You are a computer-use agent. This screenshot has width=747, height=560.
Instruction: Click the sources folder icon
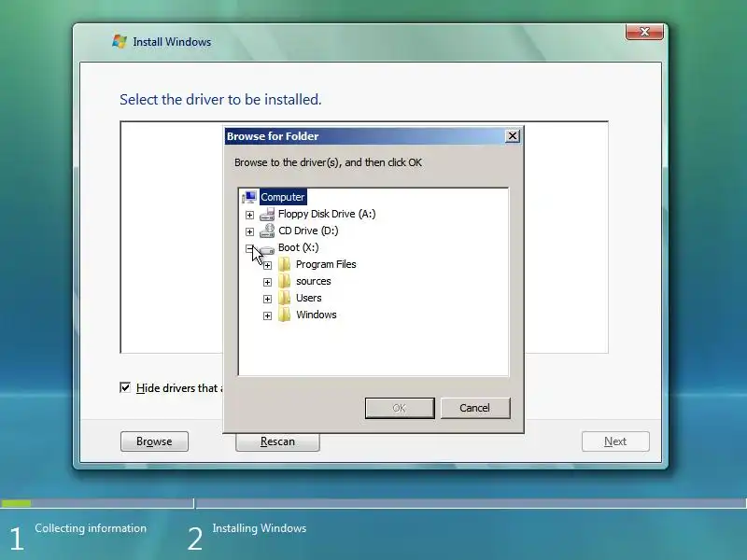[x=285, y=281]
